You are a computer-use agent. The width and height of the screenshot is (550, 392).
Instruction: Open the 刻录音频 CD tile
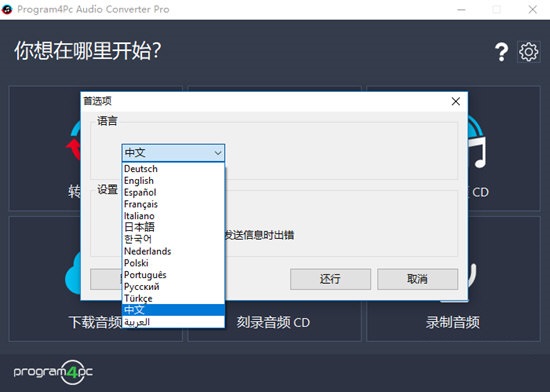tap(274, 322)
